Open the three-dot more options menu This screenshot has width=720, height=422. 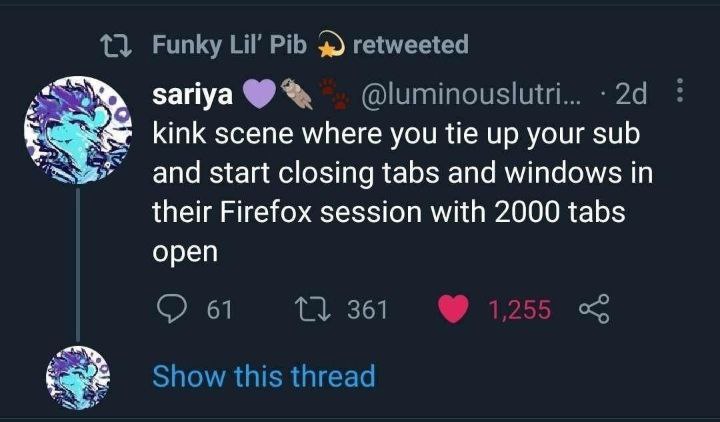tap(681, 94)
